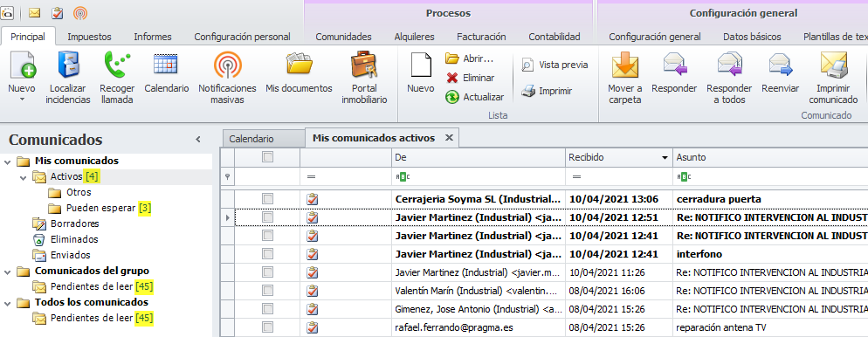Toggle the select-all checkbox in the grid header

pyautogui.click(x=267, y=157)
